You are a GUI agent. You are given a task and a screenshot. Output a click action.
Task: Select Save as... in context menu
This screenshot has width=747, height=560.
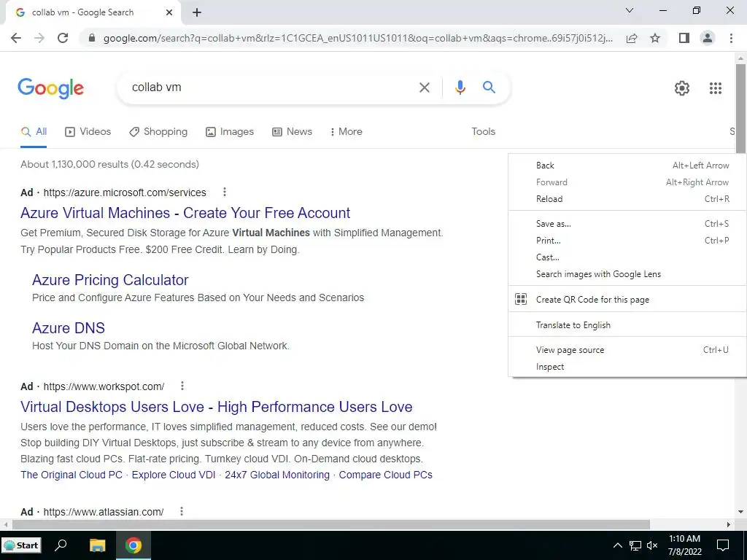627,224
